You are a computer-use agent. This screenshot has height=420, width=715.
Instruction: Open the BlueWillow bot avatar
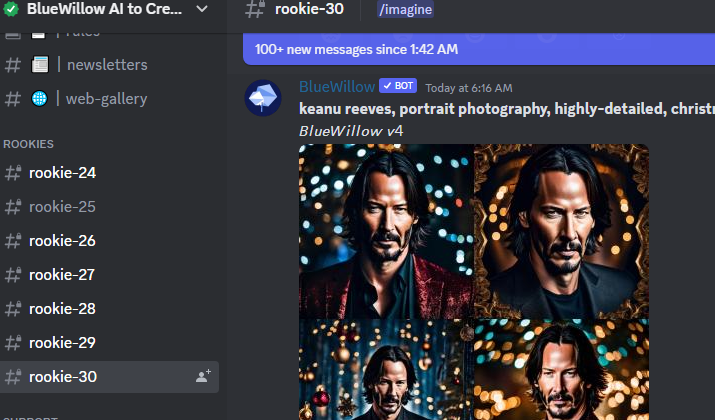[x=263, y=98]
